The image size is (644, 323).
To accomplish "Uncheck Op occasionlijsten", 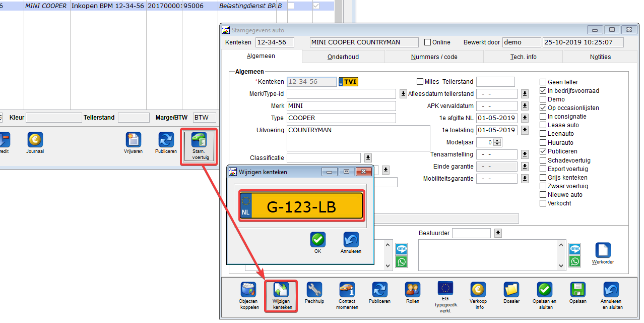I will (543, 108).
